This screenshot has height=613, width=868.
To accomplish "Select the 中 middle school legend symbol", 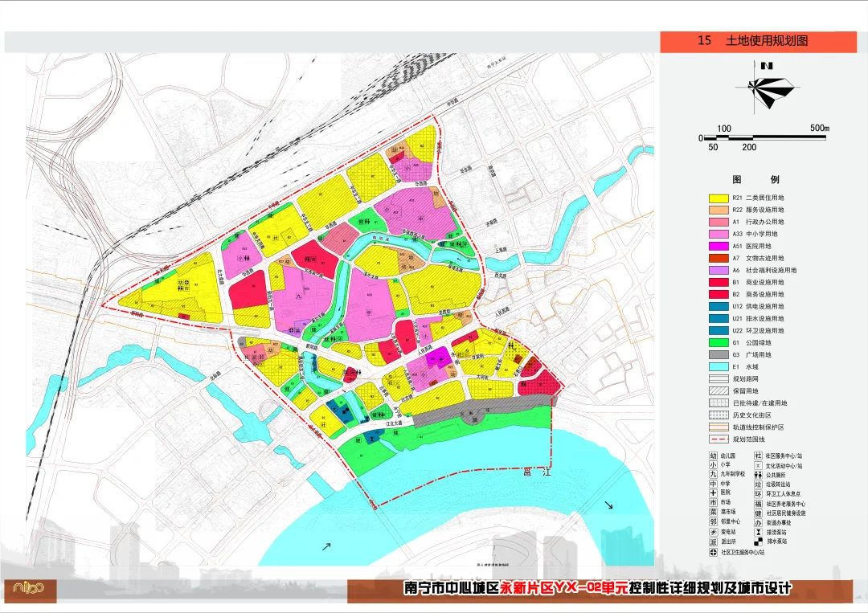I will point(713,483).
